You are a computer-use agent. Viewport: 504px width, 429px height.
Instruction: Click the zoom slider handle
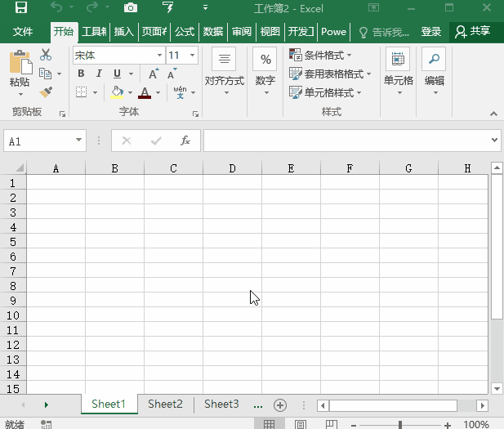coord(400,425)
